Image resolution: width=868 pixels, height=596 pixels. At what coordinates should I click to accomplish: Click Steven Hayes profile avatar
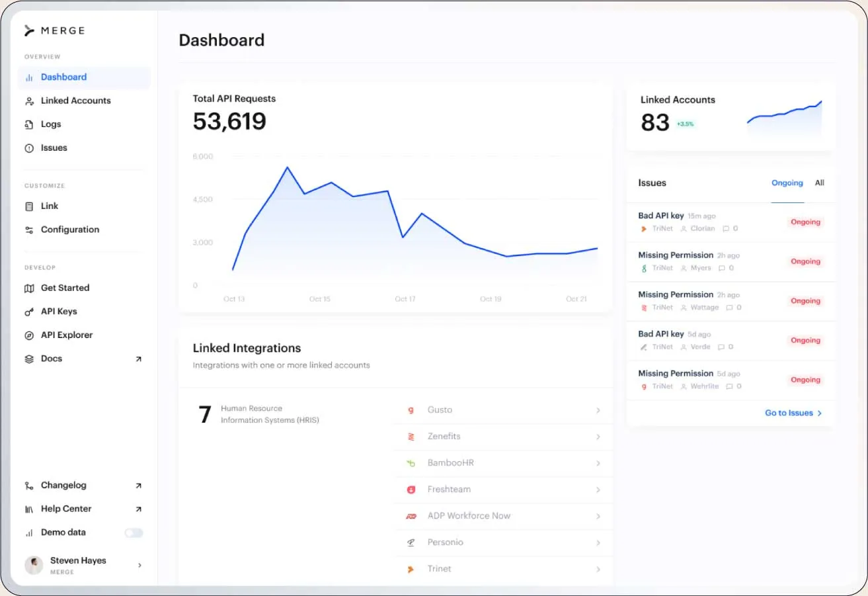tap(34, 565)
